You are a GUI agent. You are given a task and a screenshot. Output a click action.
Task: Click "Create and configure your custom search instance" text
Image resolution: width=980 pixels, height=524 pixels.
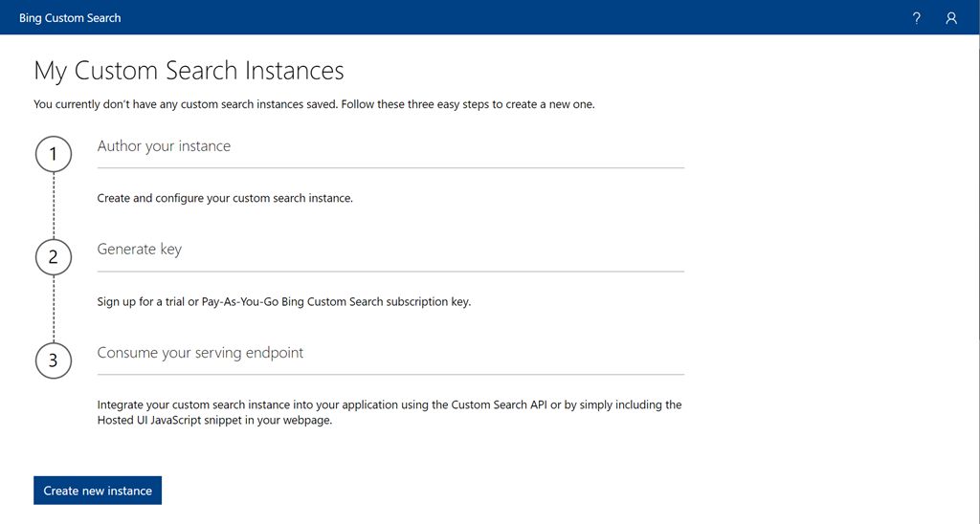point(225,199)
